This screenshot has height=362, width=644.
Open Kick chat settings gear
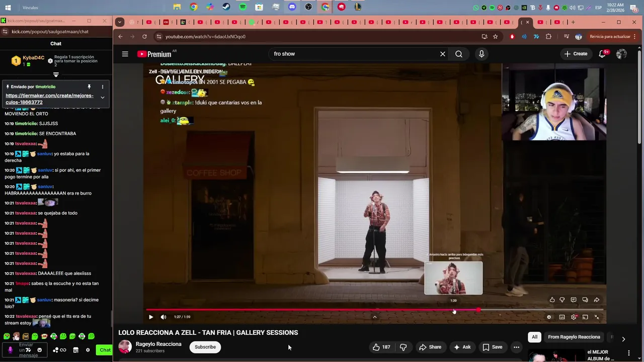pos(88,350)
